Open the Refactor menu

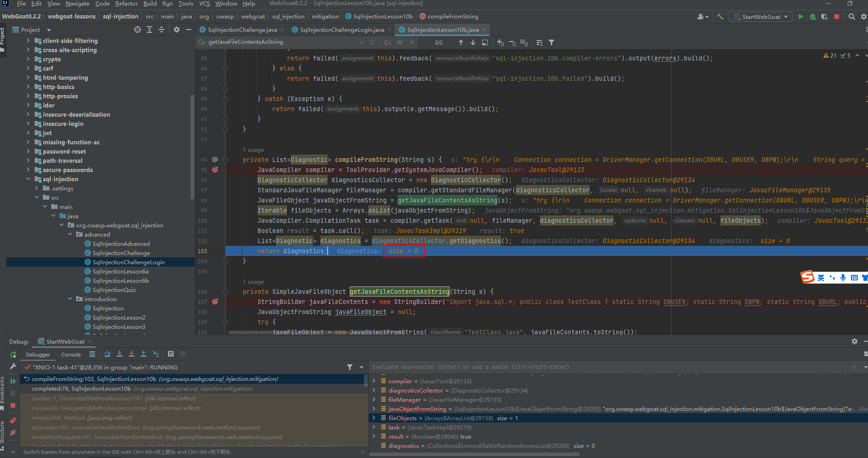click(x=126, y=4)
